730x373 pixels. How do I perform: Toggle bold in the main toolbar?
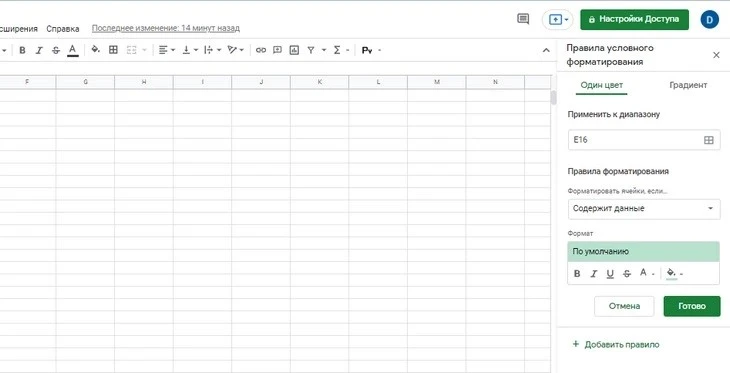22,50
